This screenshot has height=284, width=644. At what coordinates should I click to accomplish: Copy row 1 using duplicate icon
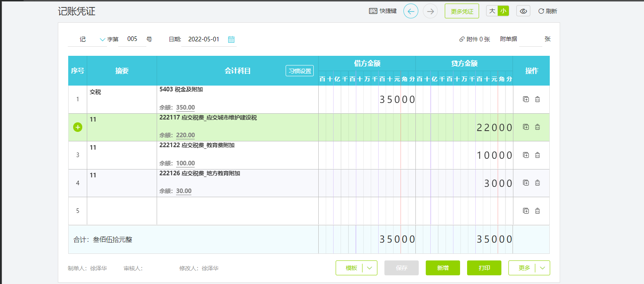tap(526, 99)
